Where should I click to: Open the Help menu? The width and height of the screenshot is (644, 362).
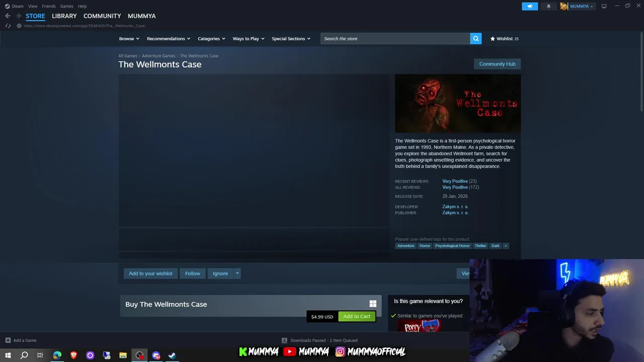[82, 6]
